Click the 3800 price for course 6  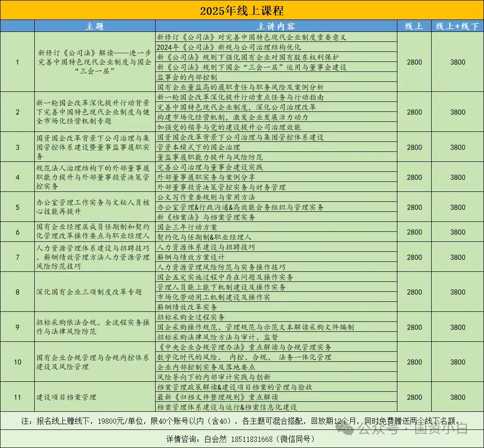[457, 232]
